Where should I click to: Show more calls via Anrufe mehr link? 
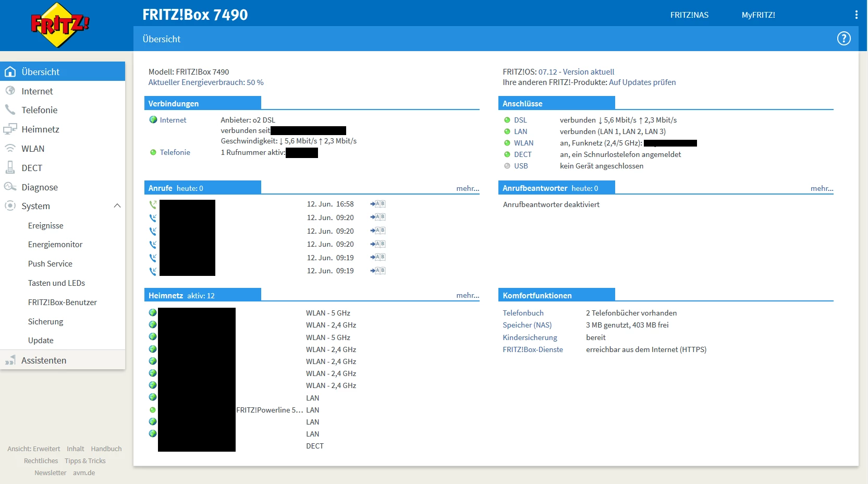point(468,188)
